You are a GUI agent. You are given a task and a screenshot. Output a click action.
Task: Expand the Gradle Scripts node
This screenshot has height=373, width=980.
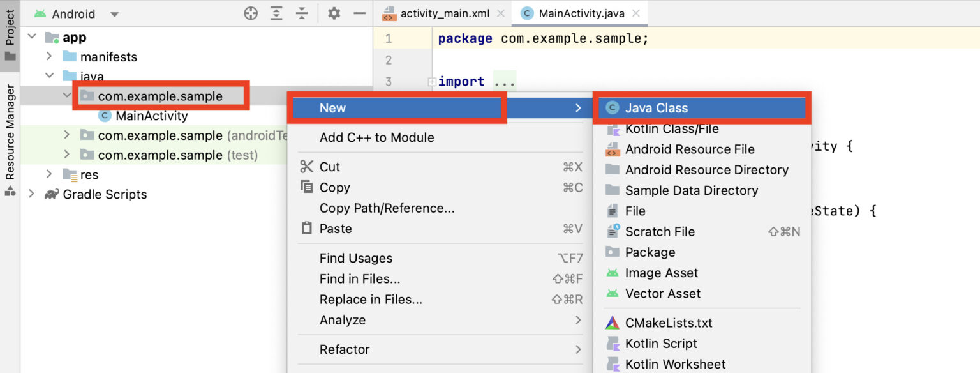point(32,194)
